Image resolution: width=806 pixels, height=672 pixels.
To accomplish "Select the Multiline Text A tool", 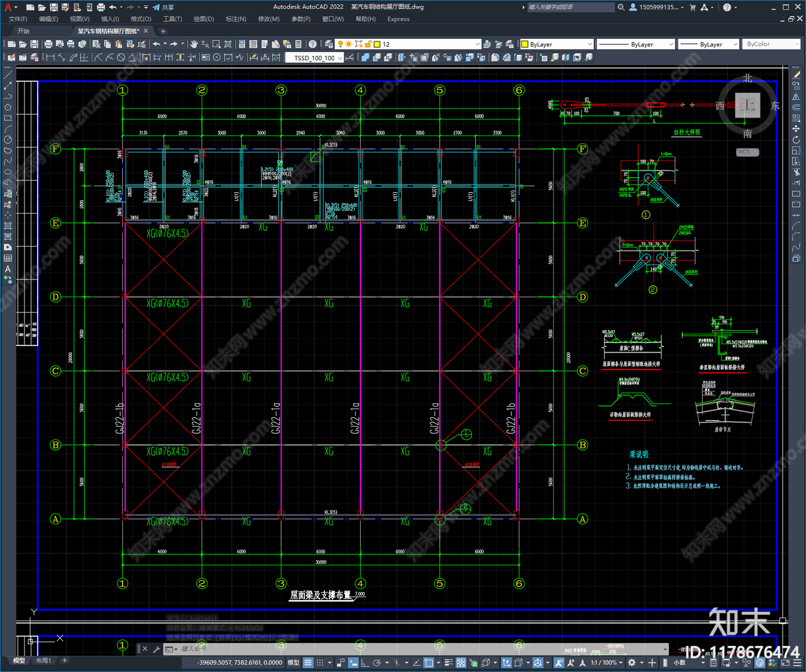I will 8,269.
